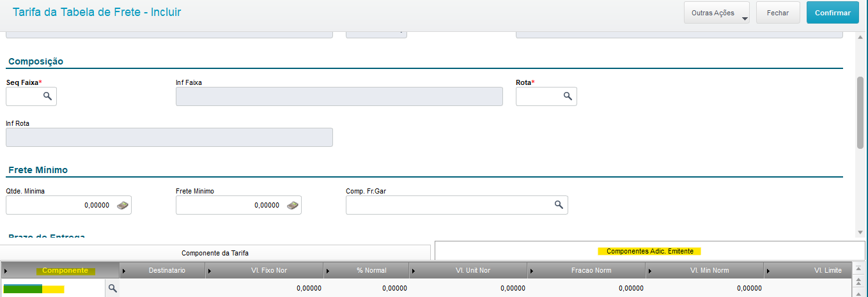
Task: Sort by the Vl. Unit Nor column header
Action: coord(468,270)
